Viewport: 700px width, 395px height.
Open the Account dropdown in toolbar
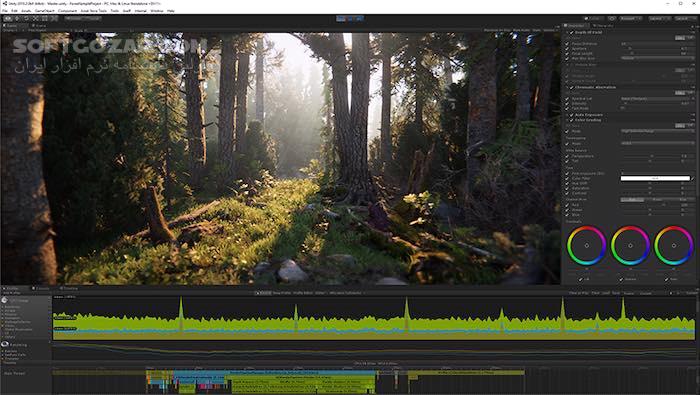tap(630, 19)
